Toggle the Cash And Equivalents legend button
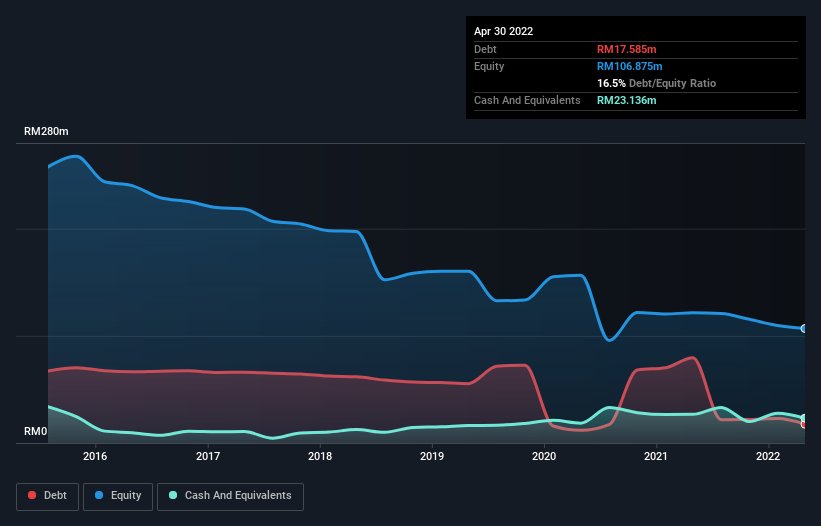This screenshot has width=821, height=526. (x=230, y=496)
